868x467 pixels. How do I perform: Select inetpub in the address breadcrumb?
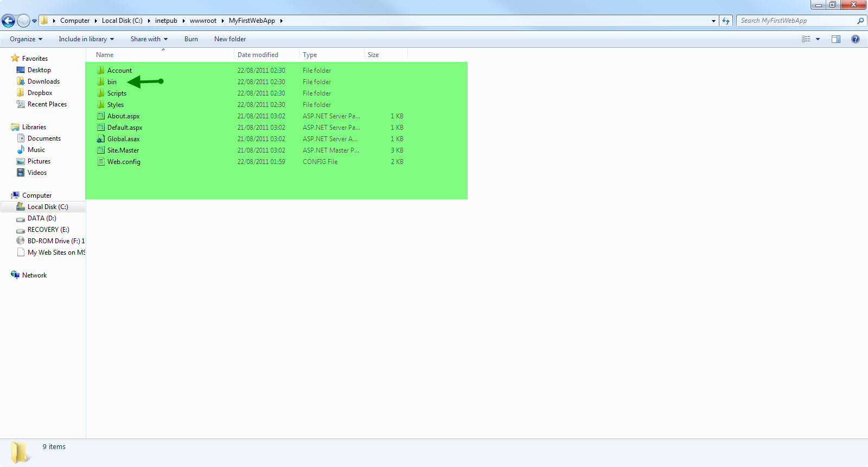tap(166, 21)
